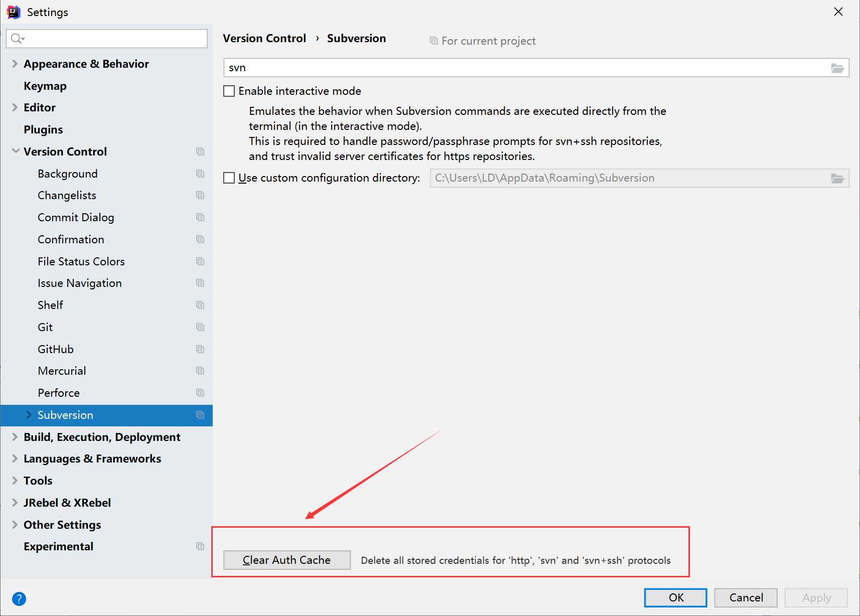Enable interactive mode checkbox
This screenshot has height=616, width=860.
pyautogui.click(x=229, y=91)
